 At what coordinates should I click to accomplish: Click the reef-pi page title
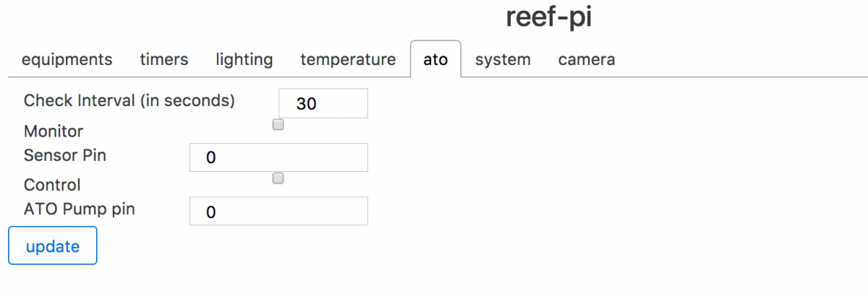tap(549, 17)
